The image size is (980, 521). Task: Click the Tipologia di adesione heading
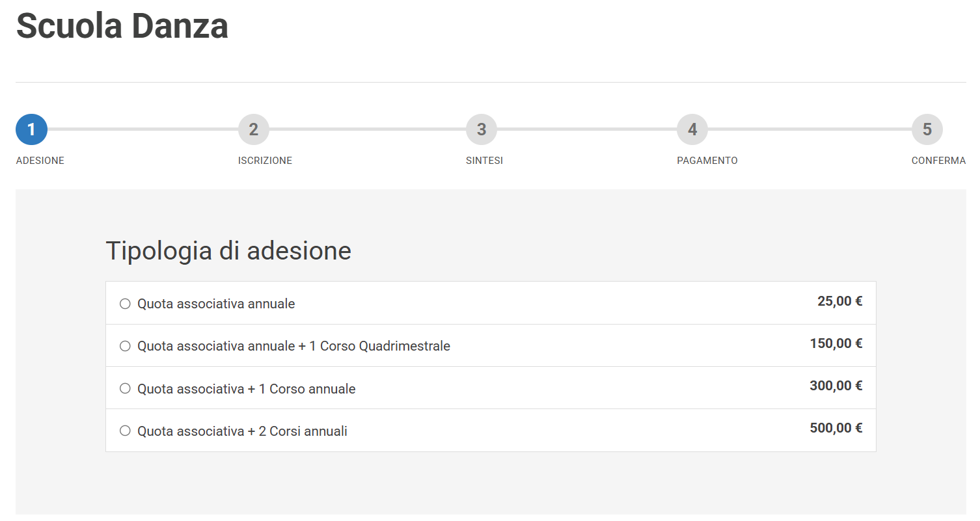[x=228, y=250]
